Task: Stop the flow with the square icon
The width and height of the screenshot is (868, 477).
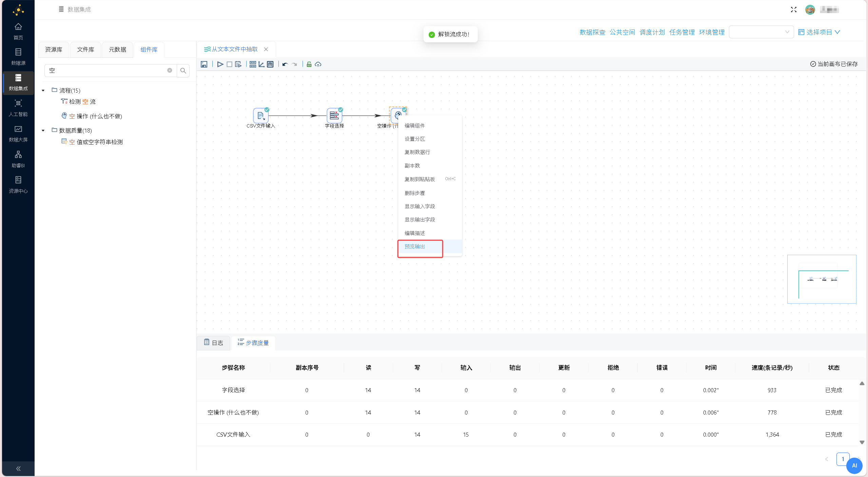Action: click(x=229, y=64)
